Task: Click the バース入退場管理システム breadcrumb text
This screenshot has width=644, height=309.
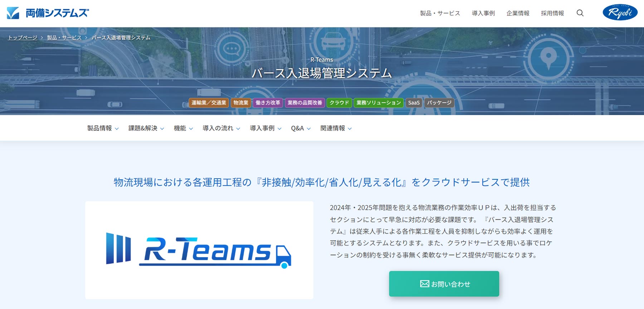Action: [x=121, y=38]
